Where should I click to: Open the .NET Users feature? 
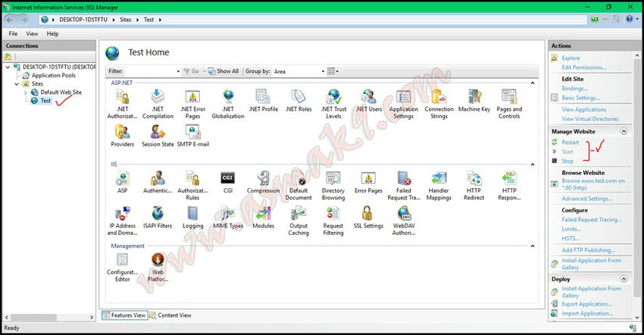pos(369,101)
